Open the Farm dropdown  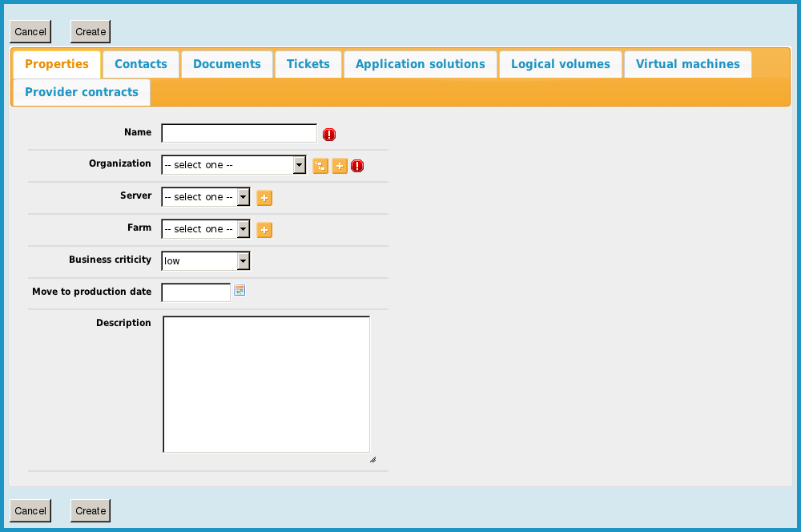pos(206,229)
